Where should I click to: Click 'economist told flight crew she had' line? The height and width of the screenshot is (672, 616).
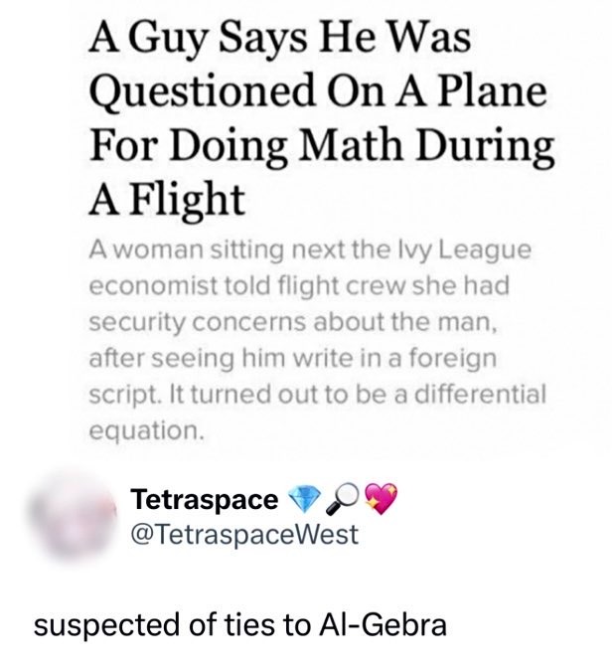tap(299, 285)
